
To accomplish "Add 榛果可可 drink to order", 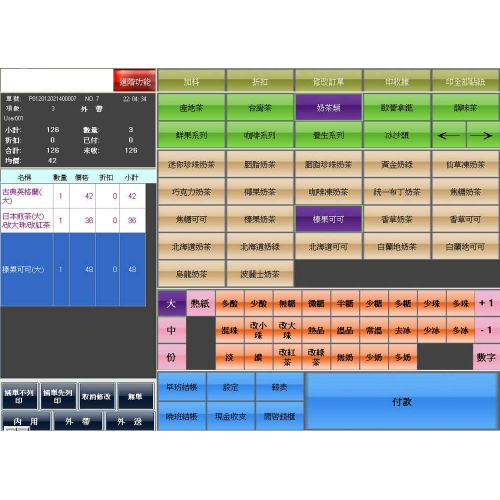I will 328,219.
